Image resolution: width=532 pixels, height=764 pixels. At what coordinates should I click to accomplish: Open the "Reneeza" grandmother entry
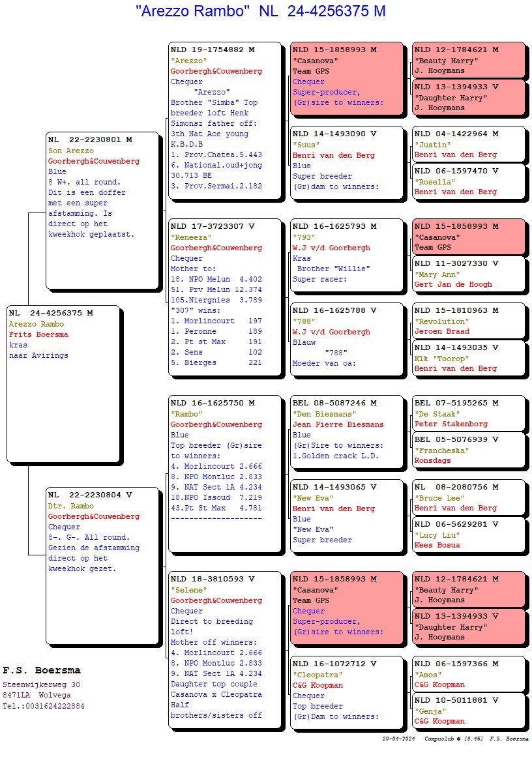point(226,297)
